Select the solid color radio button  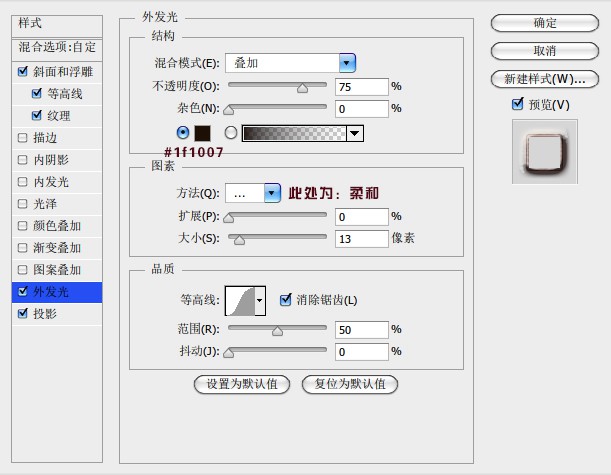(x=183, y=133)
